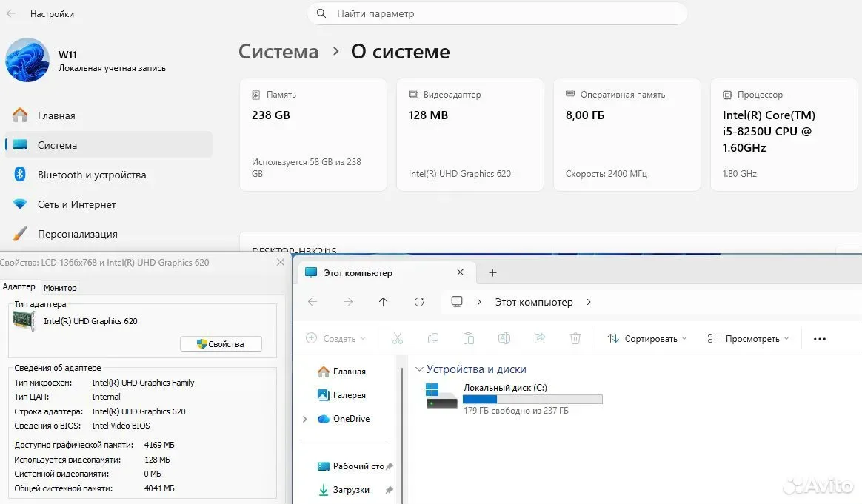Screen dimensions: 862x504
Task: Open Главная in Explorer navigation pane
Action: (x=342, y=372)
